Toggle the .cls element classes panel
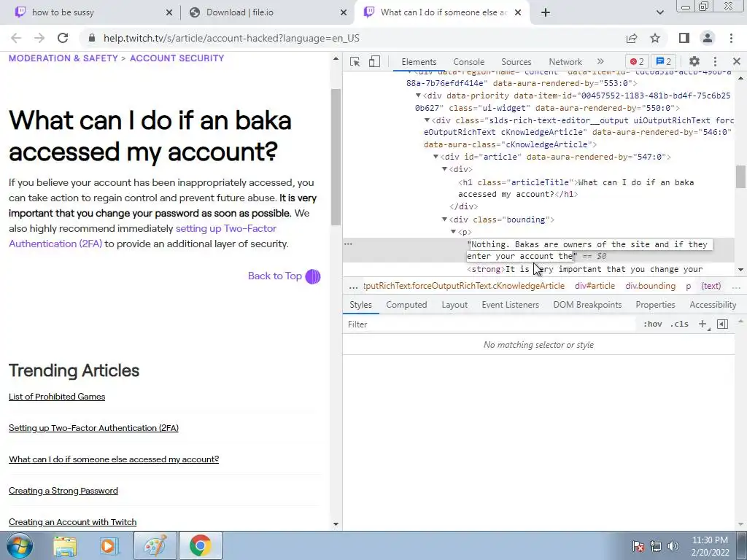Viewport: 747px width, 560px height. pos(679,324)
